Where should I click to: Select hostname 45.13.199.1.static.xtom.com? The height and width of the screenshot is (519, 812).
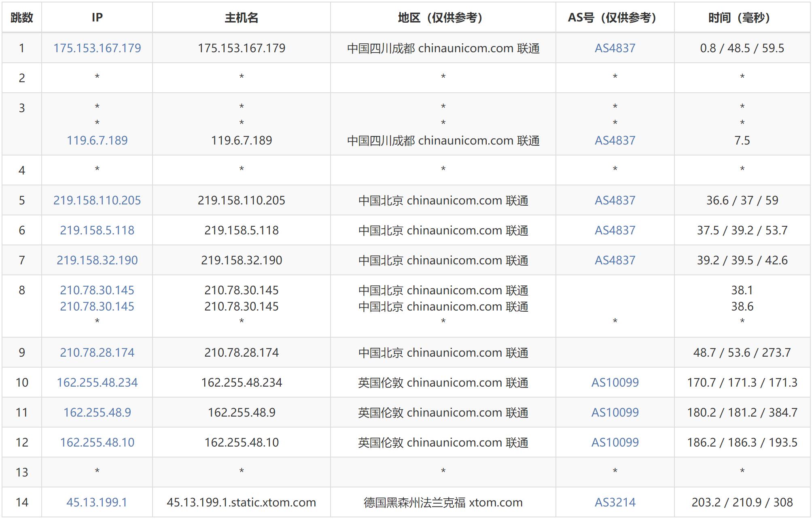[242, 502]
